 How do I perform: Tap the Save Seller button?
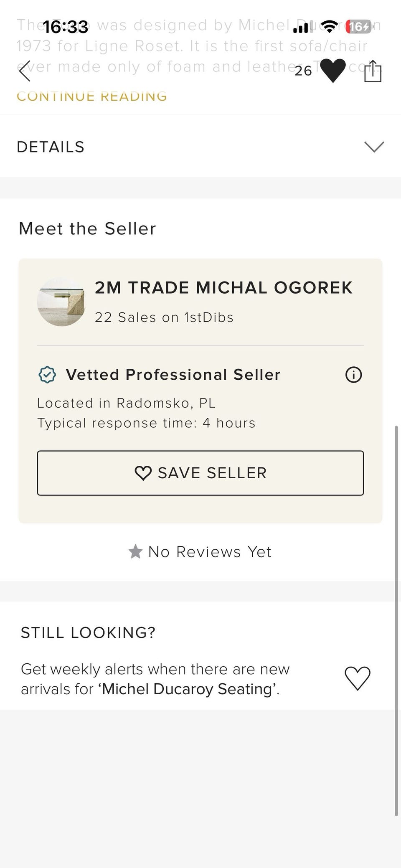[x=200, y=473]
